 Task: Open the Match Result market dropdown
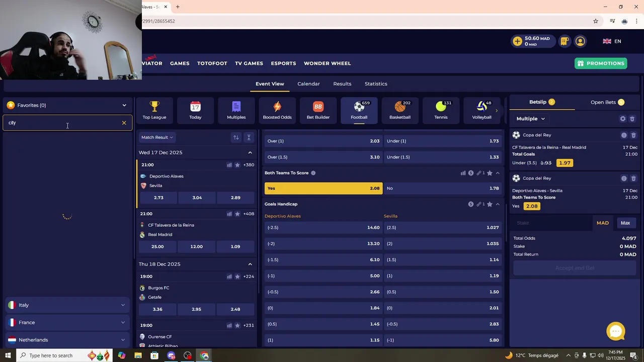pos(157,137)
